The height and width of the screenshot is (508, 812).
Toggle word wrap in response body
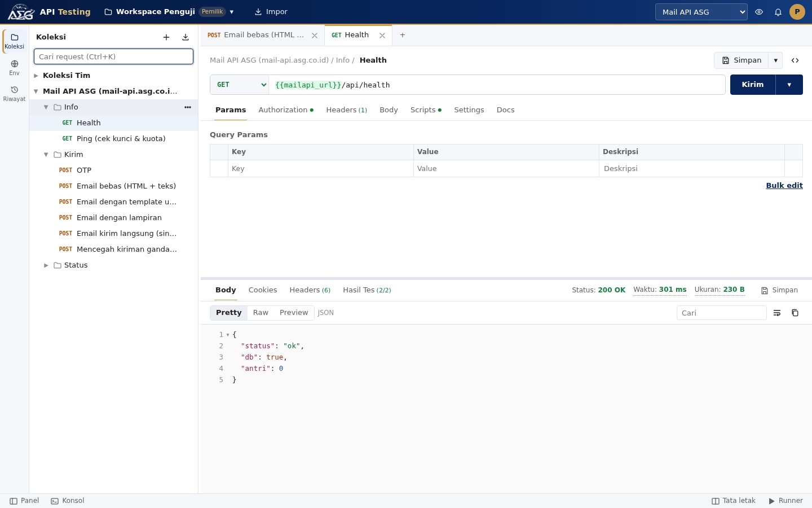[777, 313]
